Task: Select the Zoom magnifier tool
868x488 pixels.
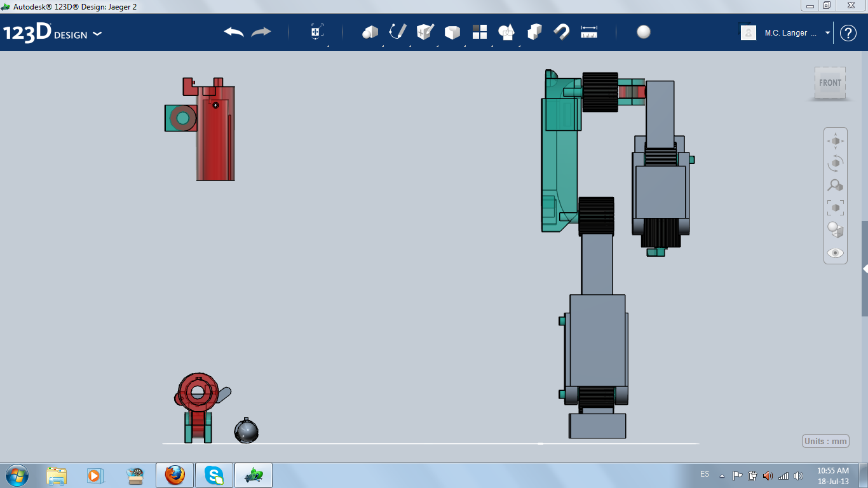Action: coord(836,186)
